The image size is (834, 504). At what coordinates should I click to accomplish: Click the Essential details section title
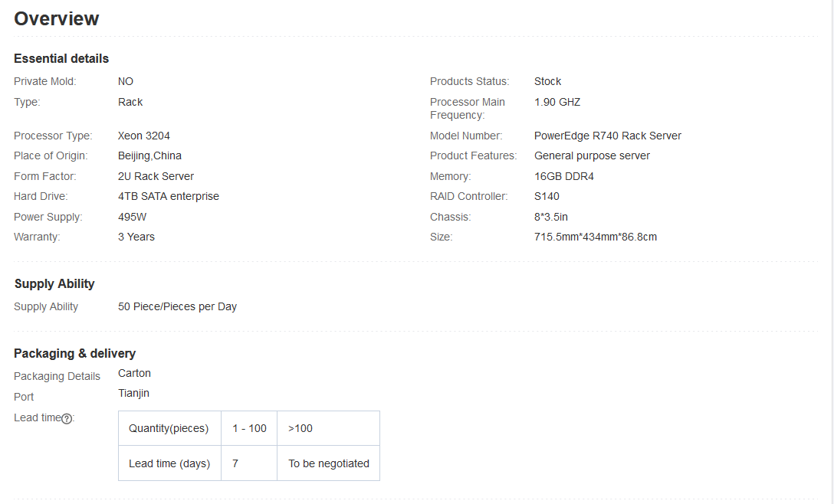point(61,59)
